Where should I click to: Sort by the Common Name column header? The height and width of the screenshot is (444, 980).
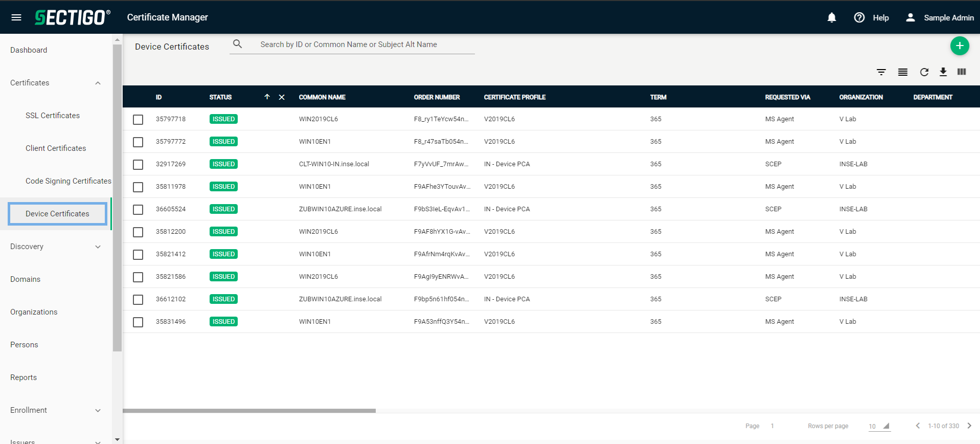coord(322,97)
